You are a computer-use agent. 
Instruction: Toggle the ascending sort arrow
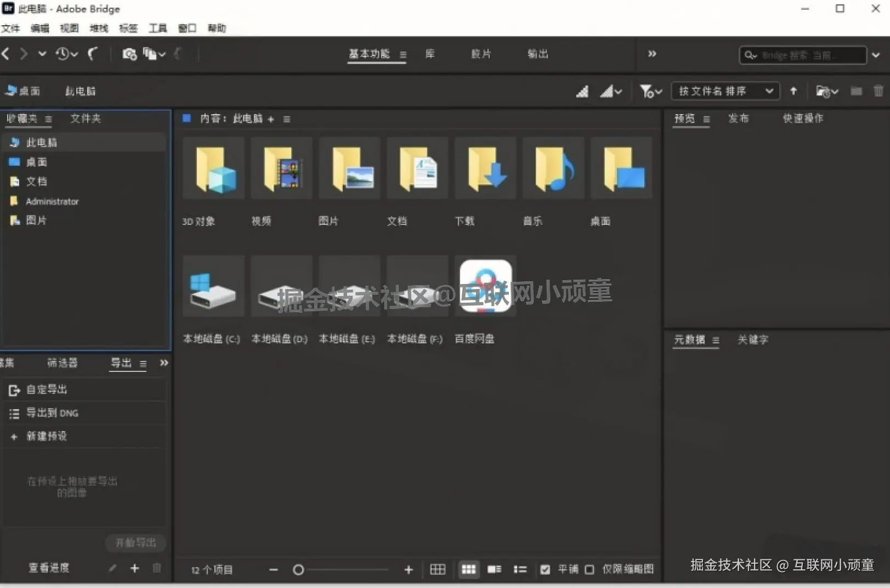[x=793, y=91]
